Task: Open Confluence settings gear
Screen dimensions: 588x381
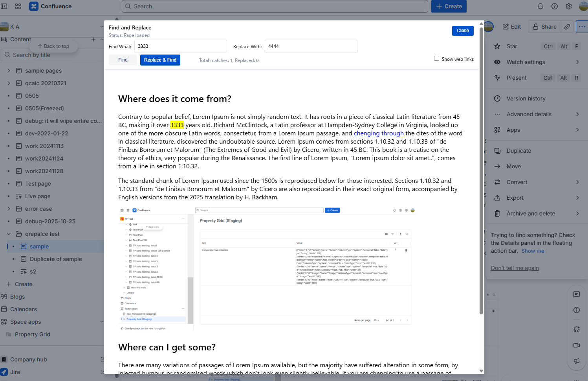Action: point(569,6)
